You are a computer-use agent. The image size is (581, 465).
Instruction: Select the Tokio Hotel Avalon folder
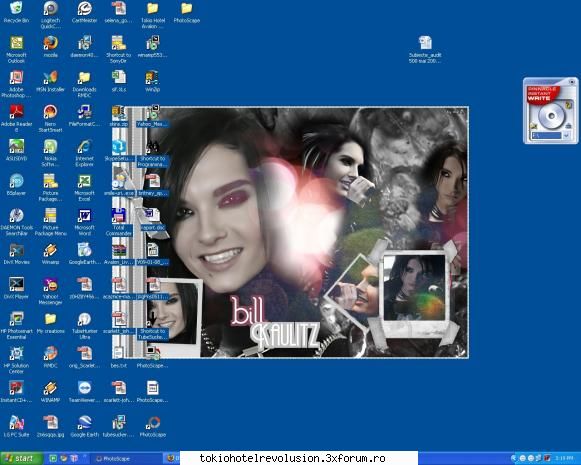click(153, 15)
